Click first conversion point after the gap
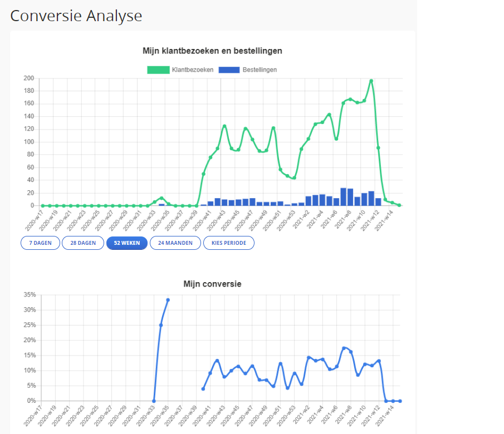Screen dimensions: 504x434 click(203, 388)
